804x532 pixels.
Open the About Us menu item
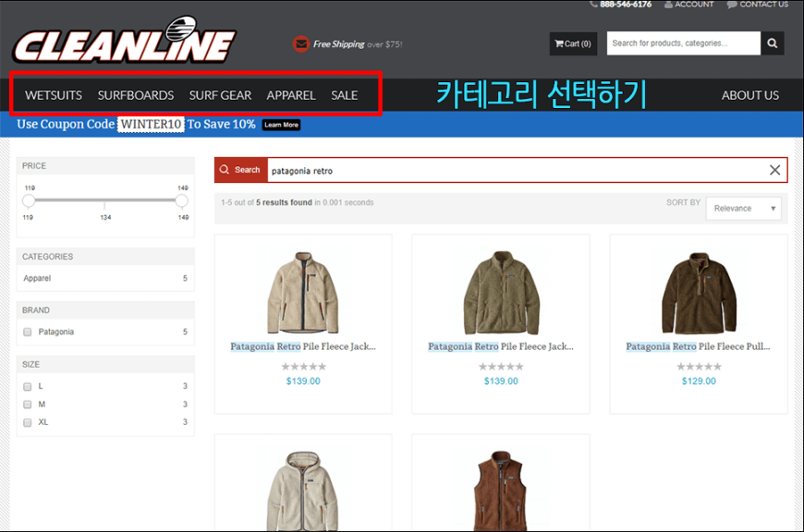[750, 95]
